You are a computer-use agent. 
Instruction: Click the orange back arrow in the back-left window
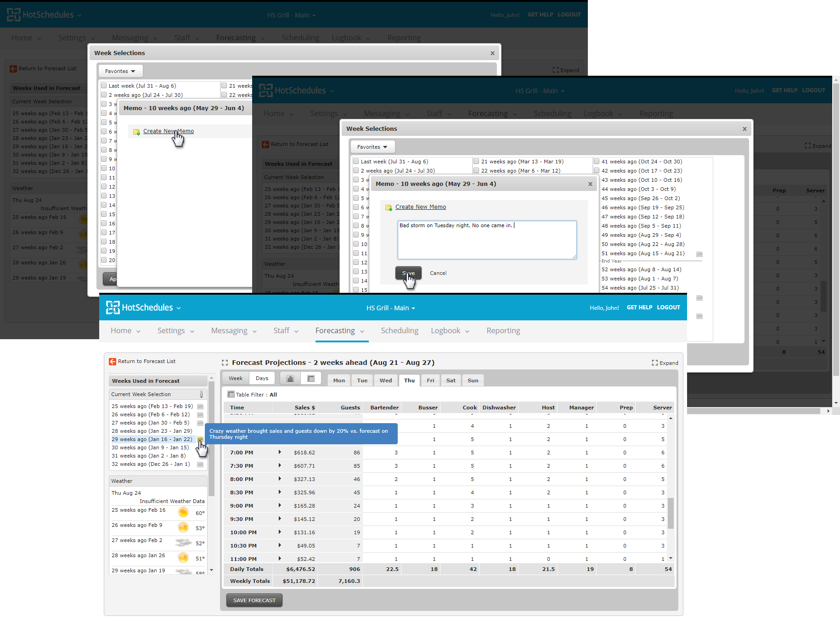coord(13,69)
